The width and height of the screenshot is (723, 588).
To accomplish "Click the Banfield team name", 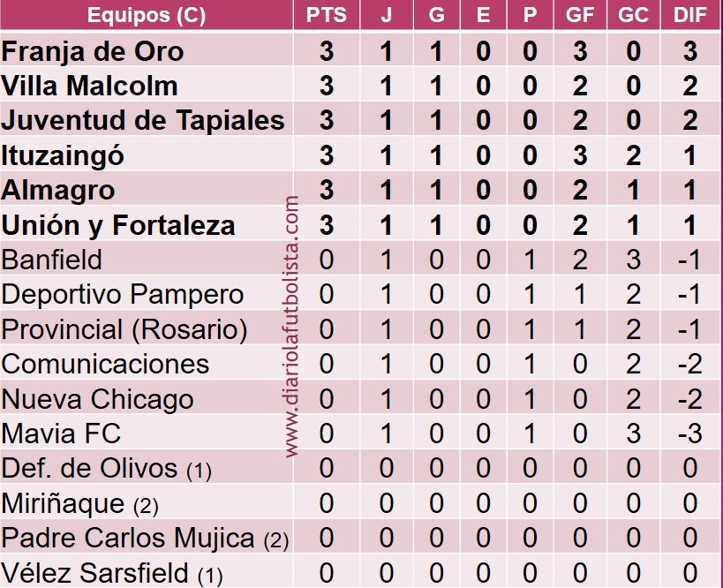I will pos(52,260).
